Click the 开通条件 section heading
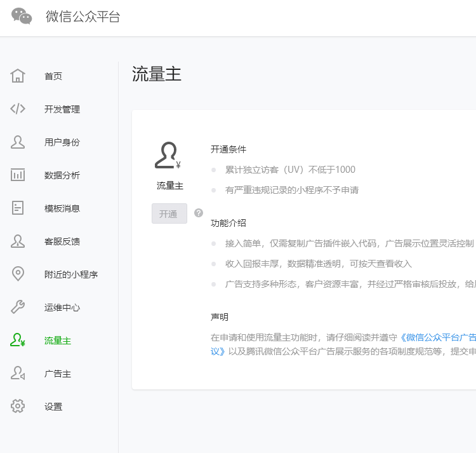This screenshot has width=476, height=453. click(228, 149)
